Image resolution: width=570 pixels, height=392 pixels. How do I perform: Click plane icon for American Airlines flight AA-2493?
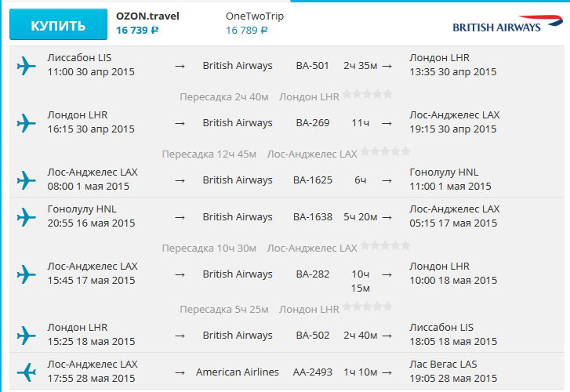27,372
